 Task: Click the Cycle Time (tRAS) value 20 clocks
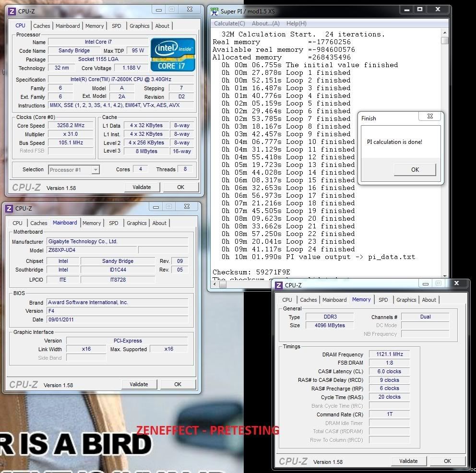click(x=390, y=397)
